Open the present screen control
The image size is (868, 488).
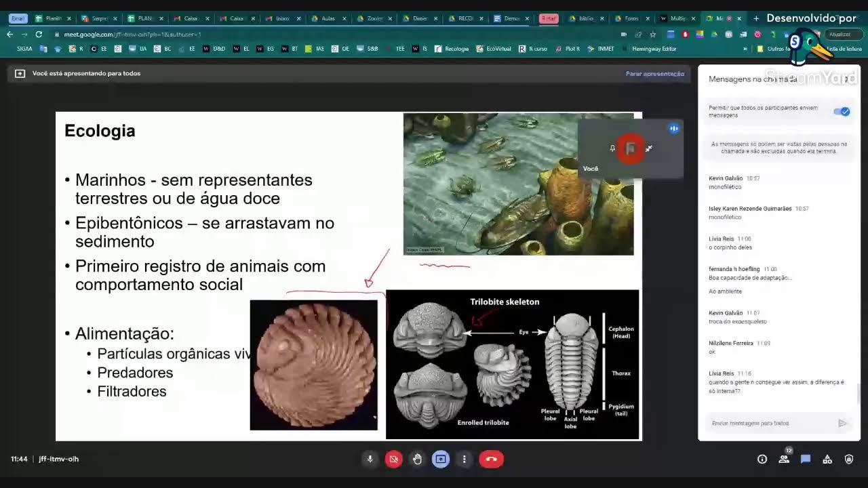(441, 459)
